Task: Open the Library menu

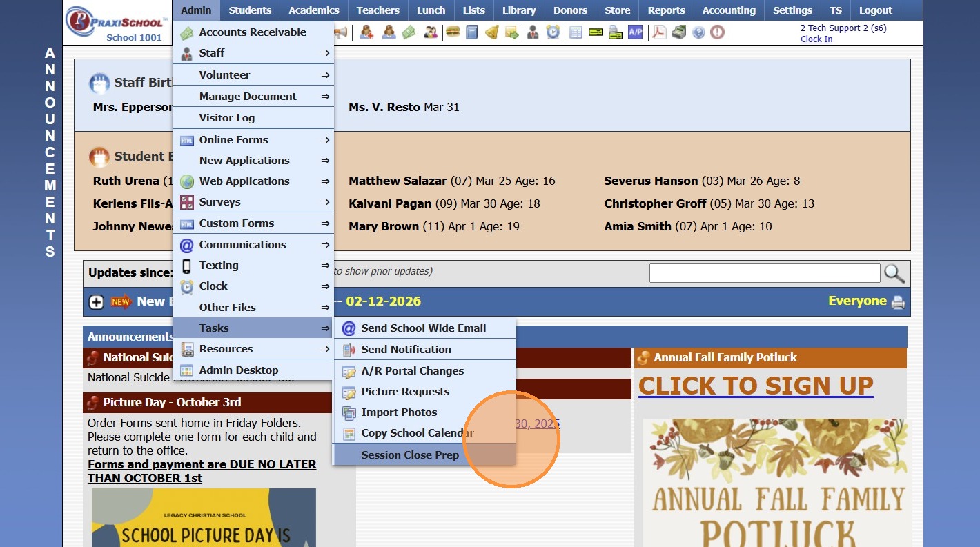Action: 519,10
